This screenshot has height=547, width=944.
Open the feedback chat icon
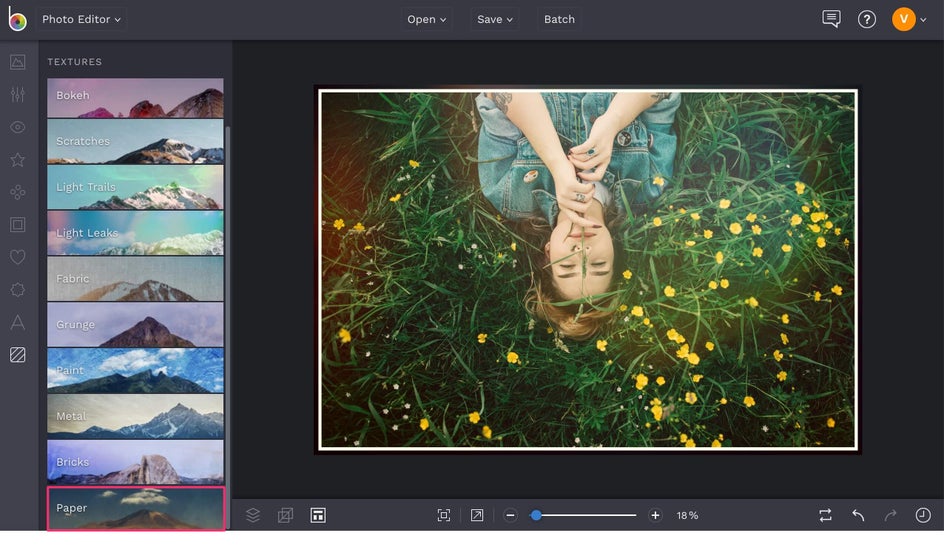[831, 19]
